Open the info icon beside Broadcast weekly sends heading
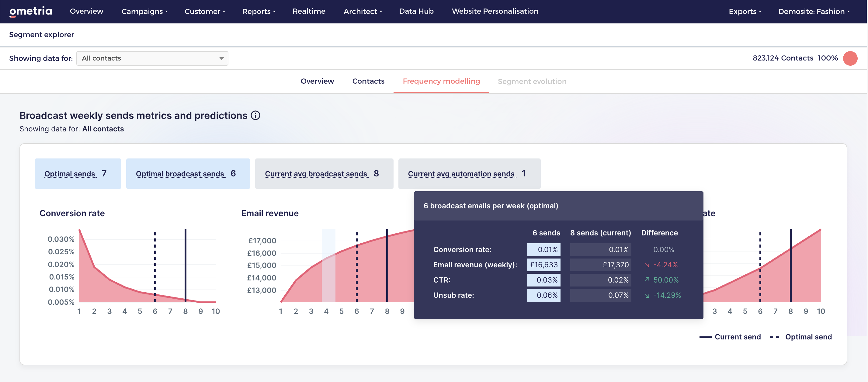868x382 pixels. click(255, 116)
